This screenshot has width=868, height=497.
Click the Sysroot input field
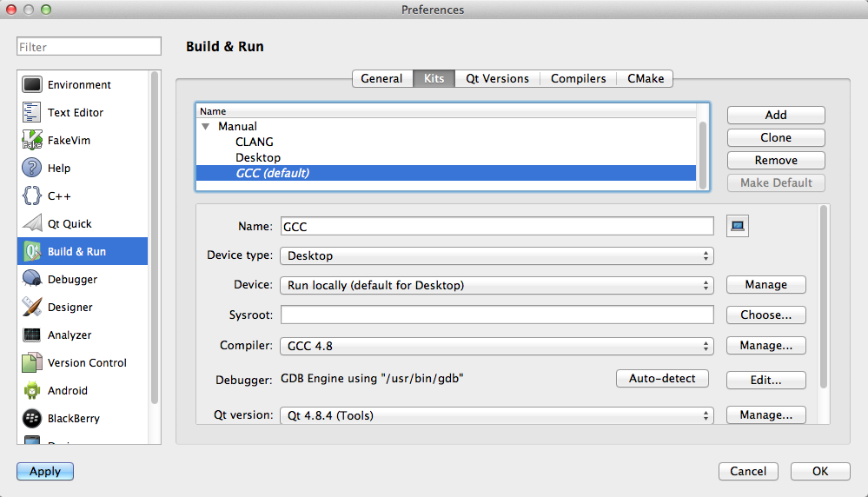(497, 315)
